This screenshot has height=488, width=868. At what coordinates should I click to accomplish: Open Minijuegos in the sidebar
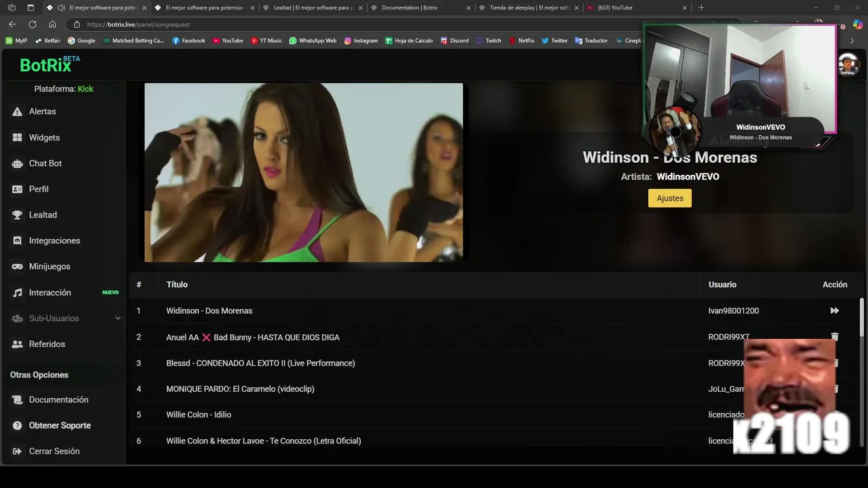click(50, 266)
